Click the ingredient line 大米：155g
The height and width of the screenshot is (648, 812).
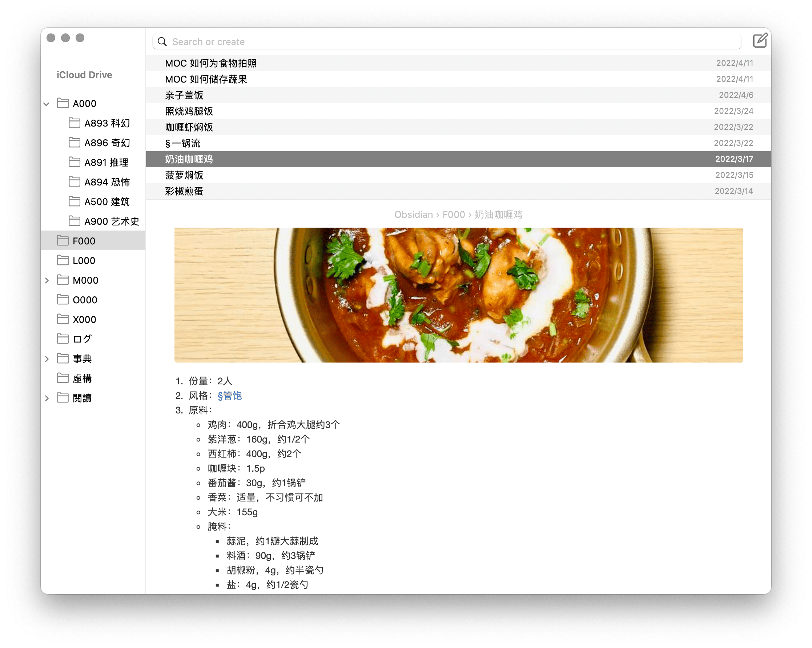coord(233,512)
